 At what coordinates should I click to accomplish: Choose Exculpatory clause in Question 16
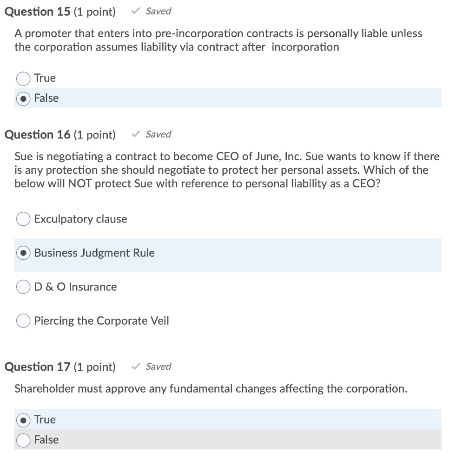coord(23,218)
